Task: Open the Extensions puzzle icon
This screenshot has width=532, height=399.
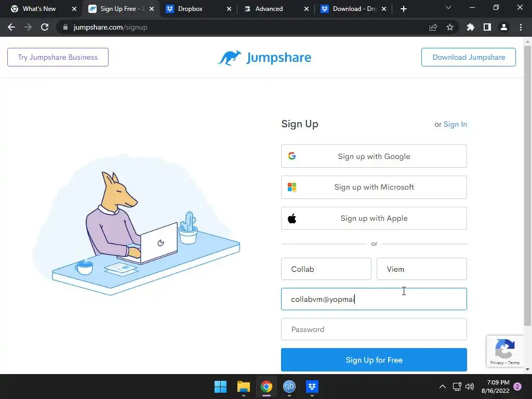Action: click(471, 27)
